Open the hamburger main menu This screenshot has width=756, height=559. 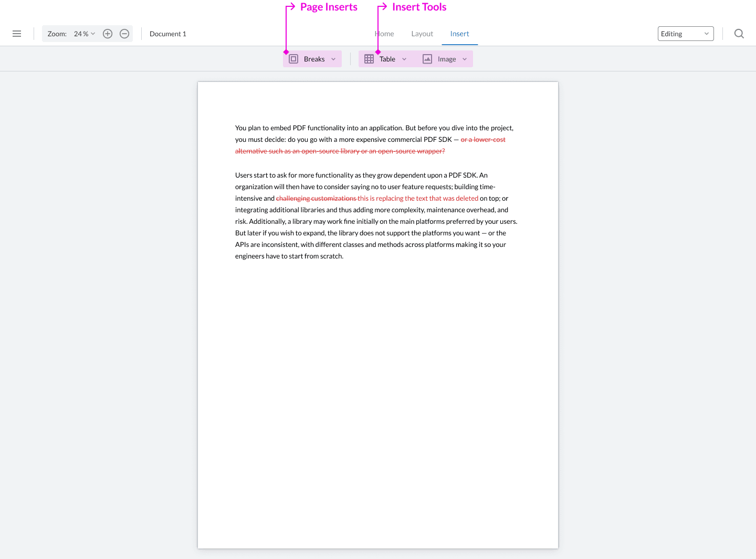click(x=17, y=33)
